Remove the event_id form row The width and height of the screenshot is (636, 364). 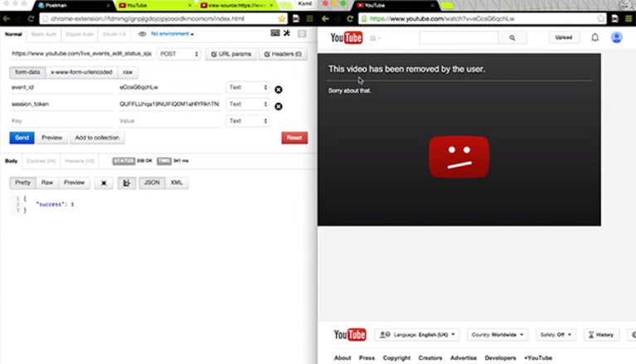279,90
